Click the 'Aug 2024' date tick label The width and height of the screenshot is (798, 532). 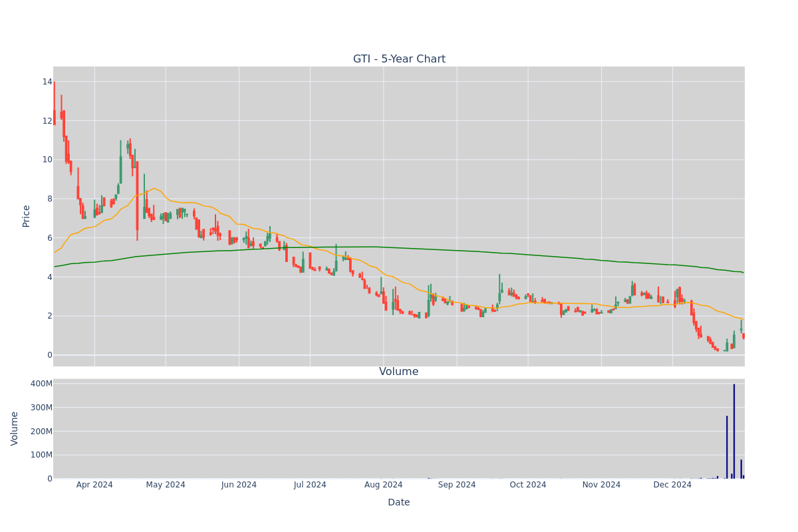pyautogui.click(x=383, y=485)
